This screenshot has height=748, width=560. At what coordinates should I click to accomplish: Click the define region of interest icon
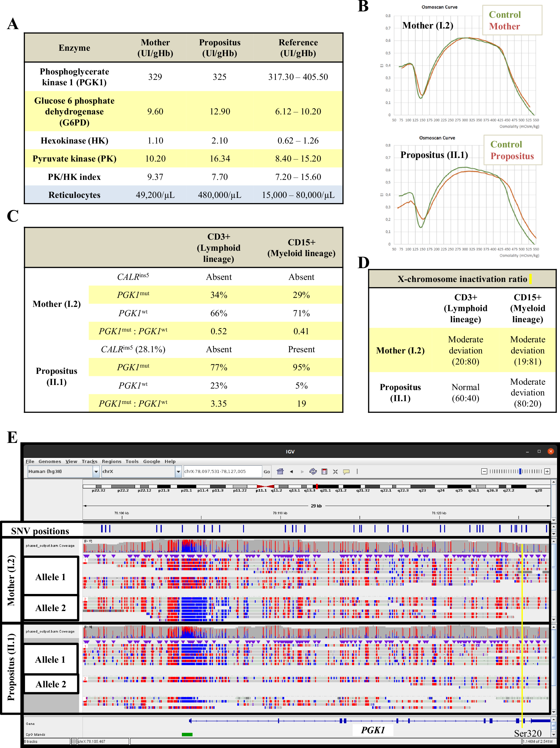point(324,471)
